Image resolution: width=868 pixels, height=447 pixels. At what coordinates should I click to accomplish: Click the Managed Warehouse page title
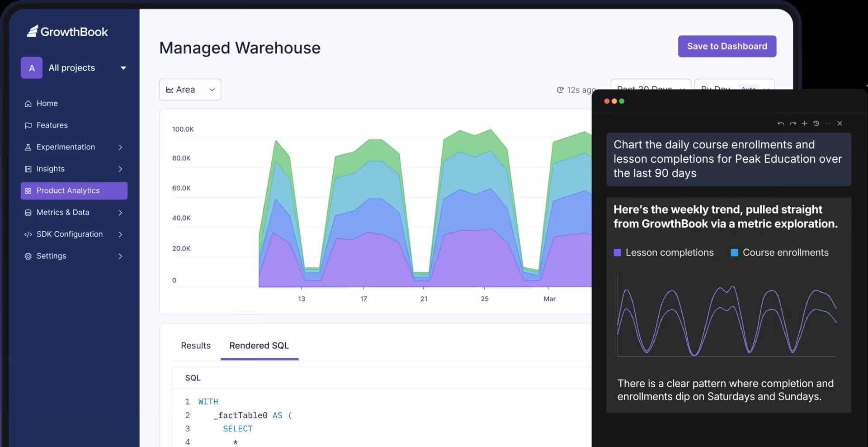pos(240,48)
